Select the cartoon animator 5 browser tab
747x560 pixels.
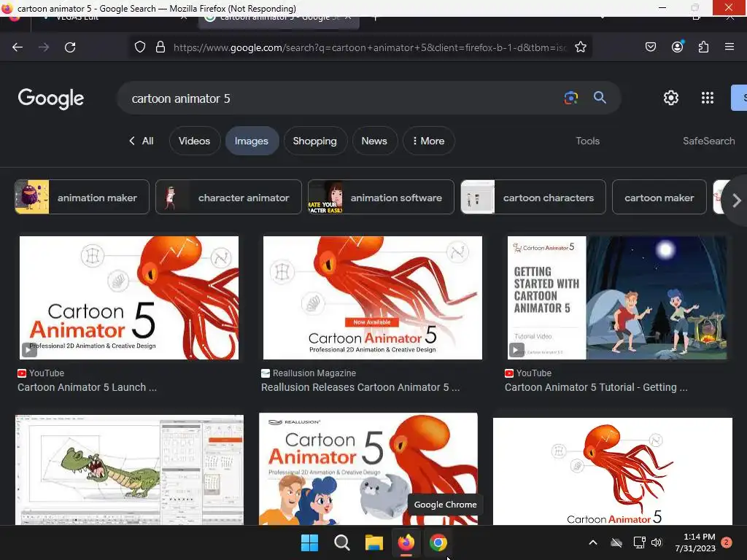pos(279,19)
